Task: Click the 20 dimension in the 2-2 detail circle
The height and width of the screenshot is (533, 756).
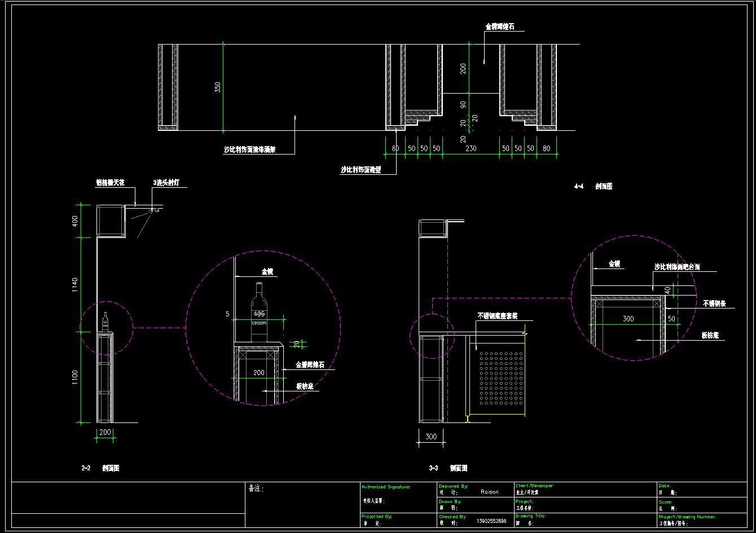Action: point(297,343)
